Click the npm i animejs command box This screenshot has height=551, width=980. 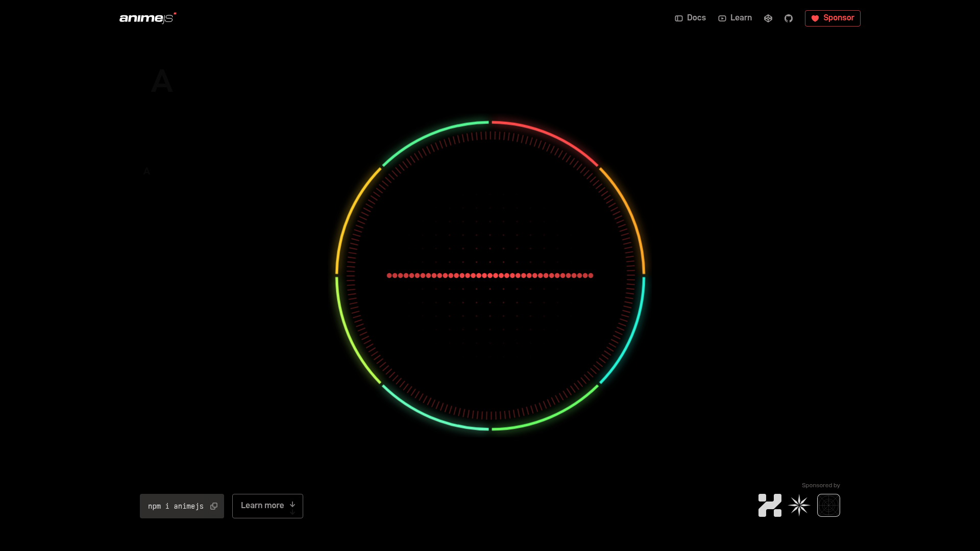point(176,506)
